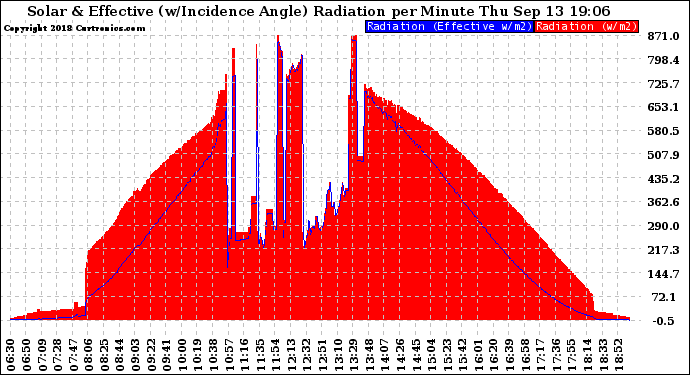Click the 290.0 y-axis value
This screenshot has width=690, height=375.
click(663, 226)
